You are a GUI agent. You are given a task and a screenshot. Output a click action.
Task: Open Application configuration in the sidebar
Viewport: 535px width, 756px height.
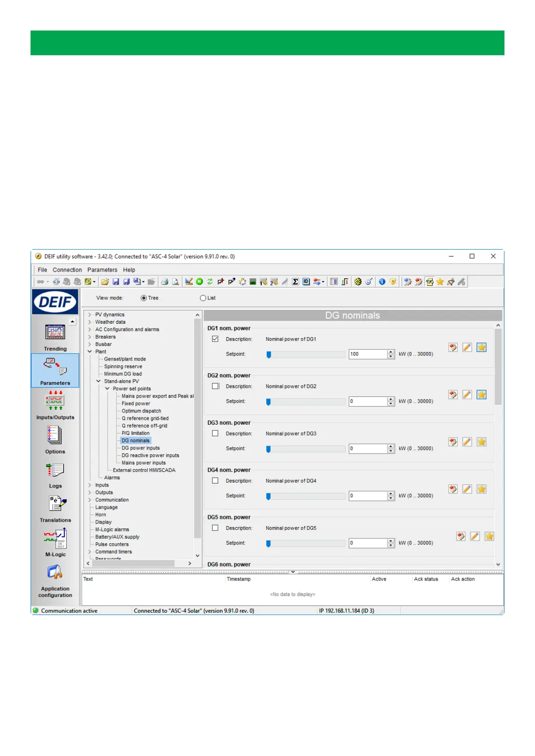pos(55,581)
